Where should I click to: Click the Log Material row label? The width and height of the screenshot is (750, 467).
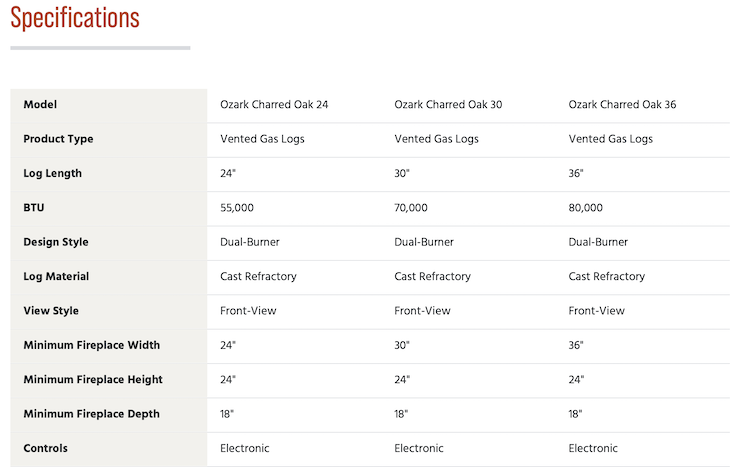tap(56, 277)
